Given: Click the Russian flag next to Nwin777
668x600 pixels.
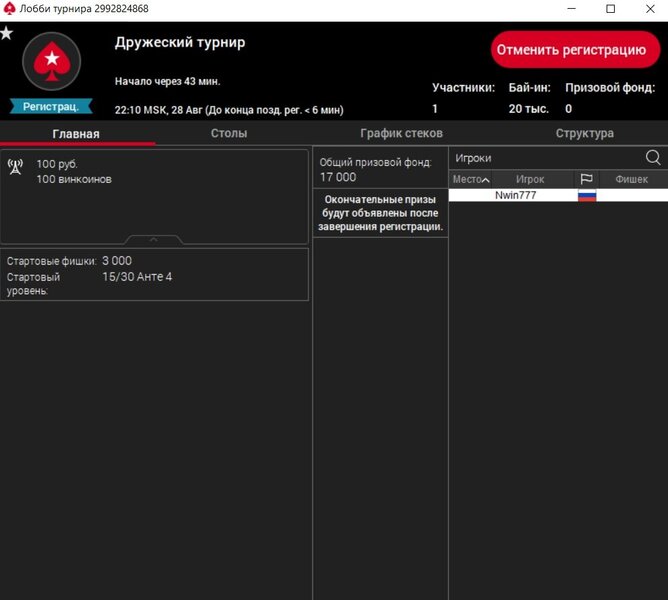Looking at the screenshot, I should pyautogui.click(x=587, y=196).
